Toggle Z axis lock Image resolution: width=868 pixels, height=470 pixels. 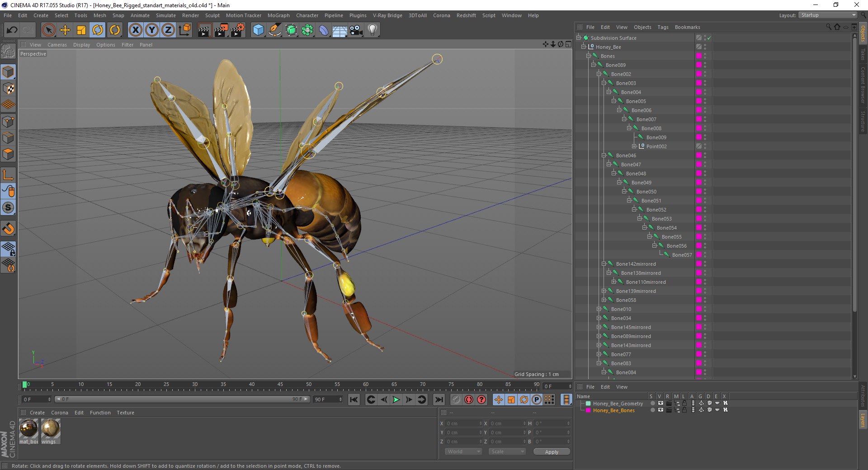[168, 30]
